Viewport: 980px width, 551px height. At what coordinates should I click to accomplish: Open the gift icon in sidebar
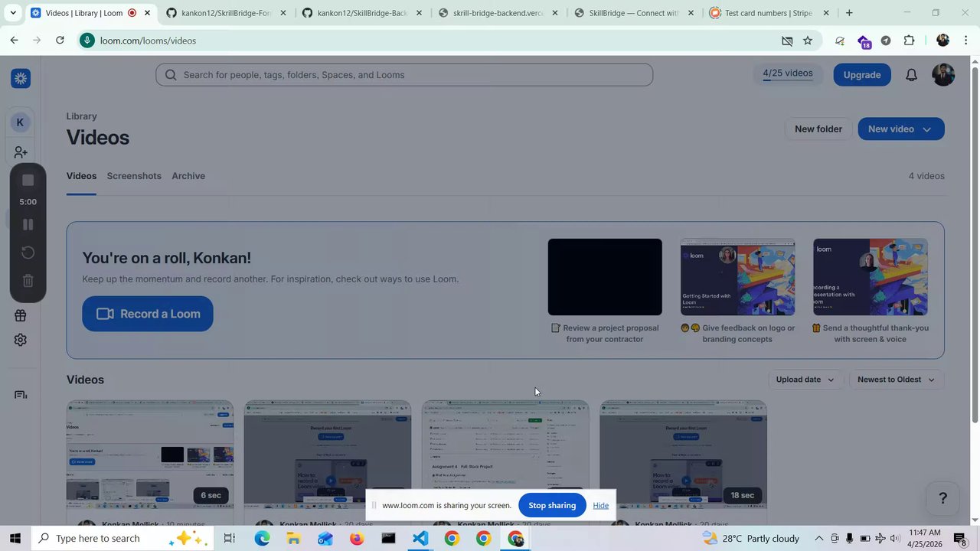21,315
